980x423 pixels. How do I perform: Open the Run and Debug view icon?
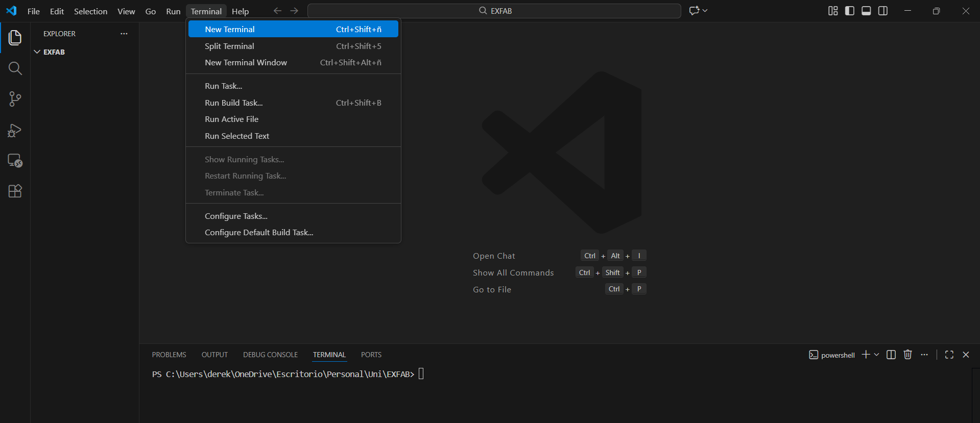point(15,130)
